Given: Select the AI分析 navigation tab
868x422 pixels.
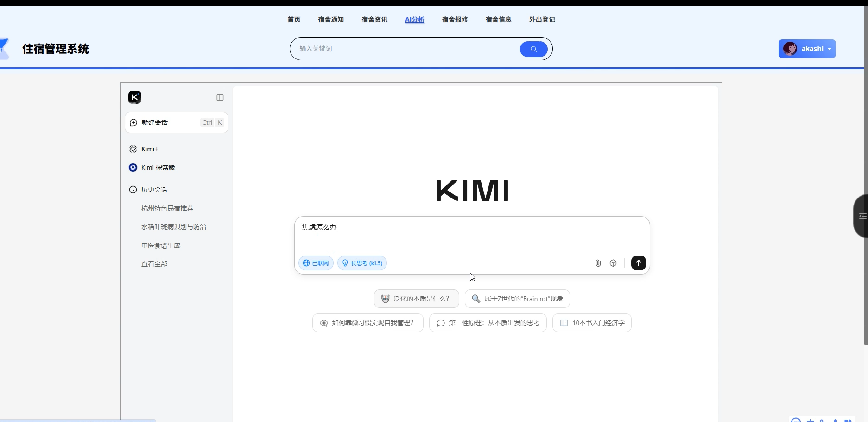Looking at the screenshot, I should (x=415, y=19).
